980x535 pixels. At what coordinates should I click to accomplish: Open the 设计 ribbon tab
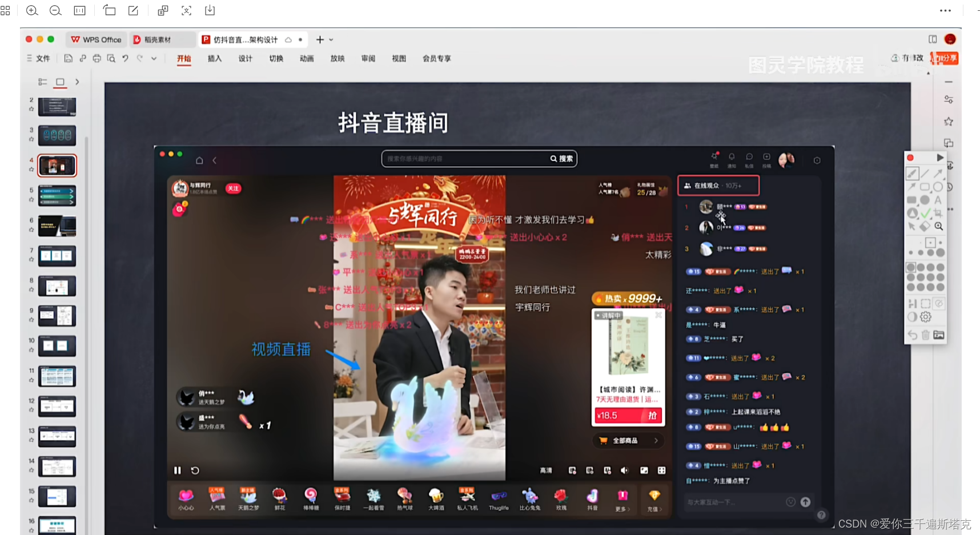click(246, 58)
